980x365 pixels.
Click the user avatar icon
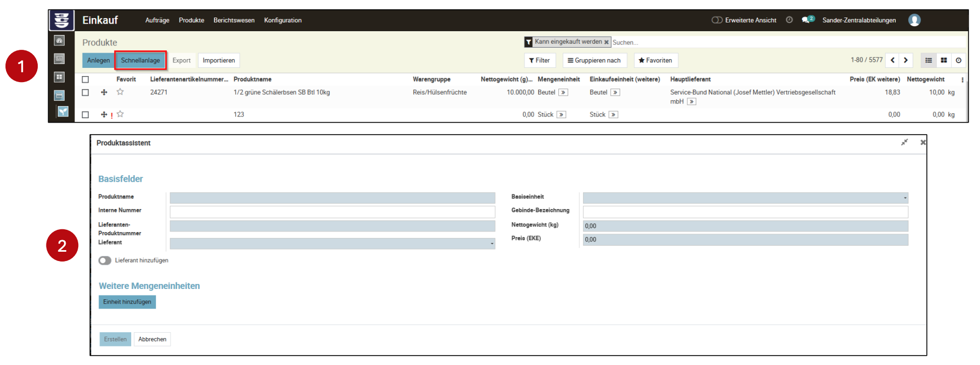[x=914, y=20]
